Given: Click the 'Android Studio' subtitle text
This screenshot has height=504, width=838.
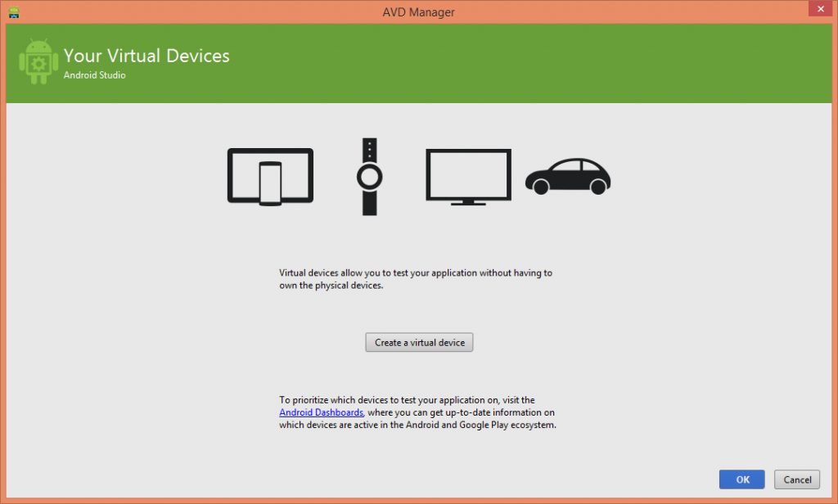Looking at the screenshot, I should coord(95,75).
